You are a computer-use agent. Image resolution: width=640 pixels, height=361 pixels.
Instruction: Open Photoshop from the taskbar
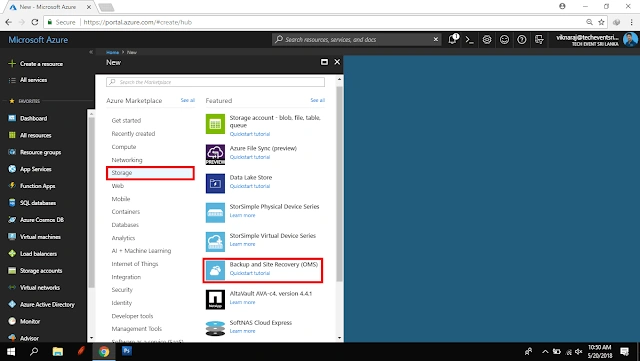click(127, 351)
